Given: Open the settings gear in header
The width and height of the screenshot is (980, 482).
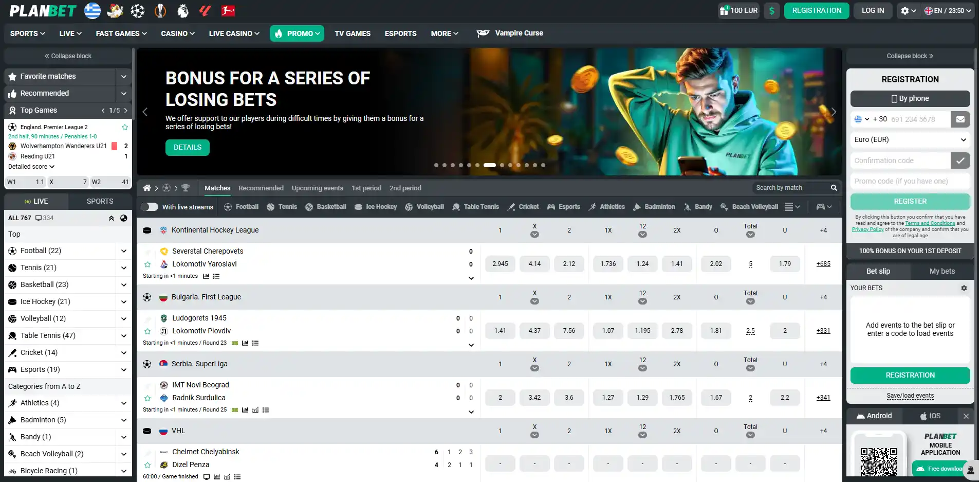Looking at the screenshot, I should click(908, 11).
